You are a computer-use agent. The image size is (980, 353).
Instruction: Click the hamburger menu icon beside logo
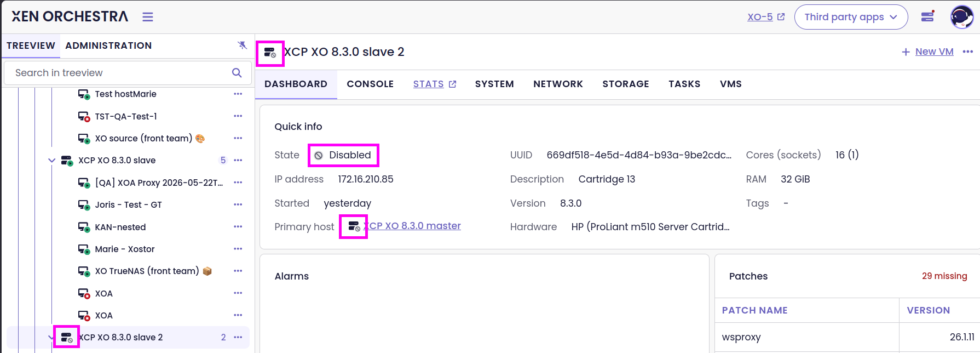tap(148, 17)
